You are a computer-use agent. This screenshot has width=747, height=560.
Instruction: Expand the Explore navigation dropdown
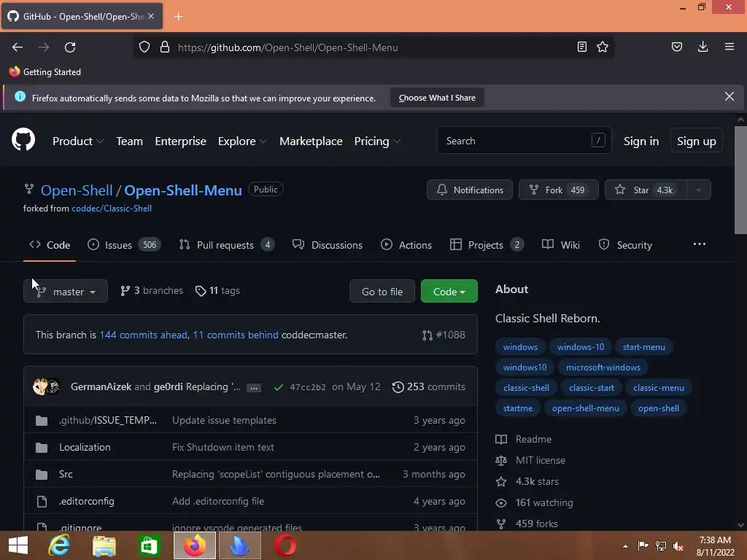coord(242,141)
